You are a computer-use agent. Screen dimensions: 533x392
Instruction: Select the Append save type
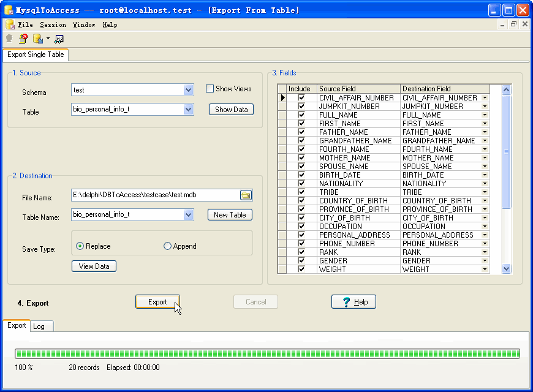[167, 246]
